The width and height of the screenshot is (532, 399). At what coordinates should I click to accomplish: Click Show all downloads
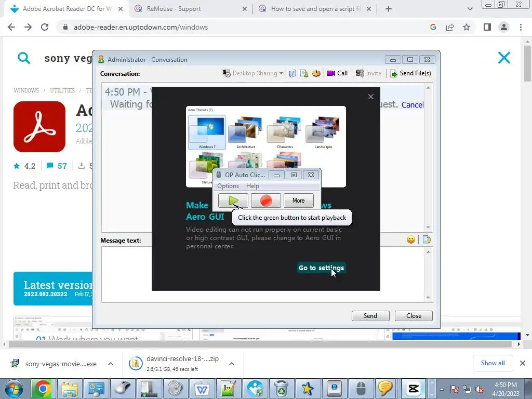point(493,363)
